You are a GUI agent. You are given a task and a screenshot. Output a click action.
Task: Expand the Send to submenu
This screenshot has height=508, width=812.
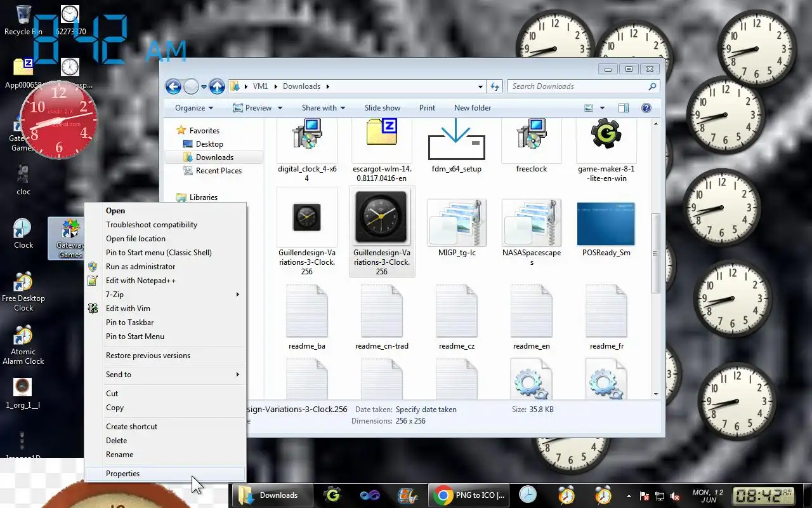pyautogui.click(x=166, y=375)
